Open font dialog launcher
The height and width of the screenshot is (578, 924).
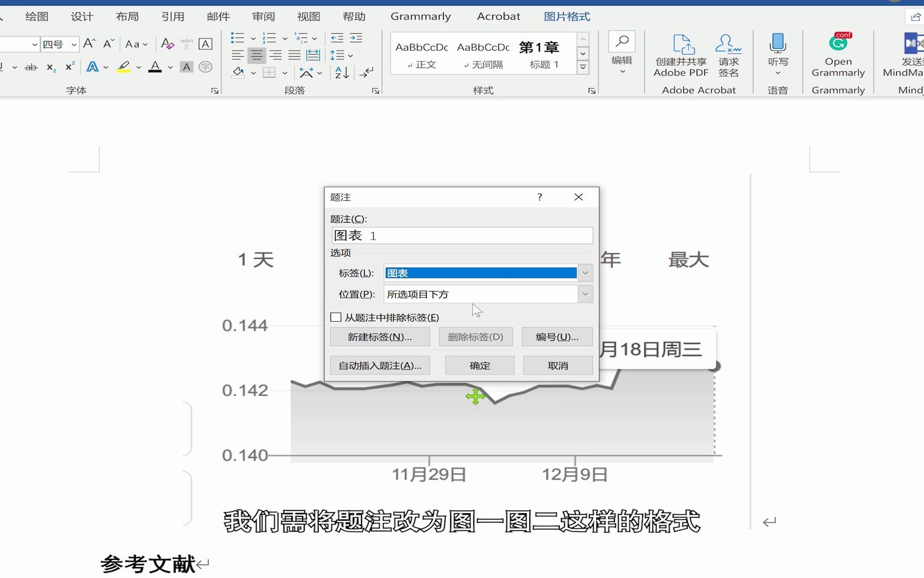pos(215,91)
